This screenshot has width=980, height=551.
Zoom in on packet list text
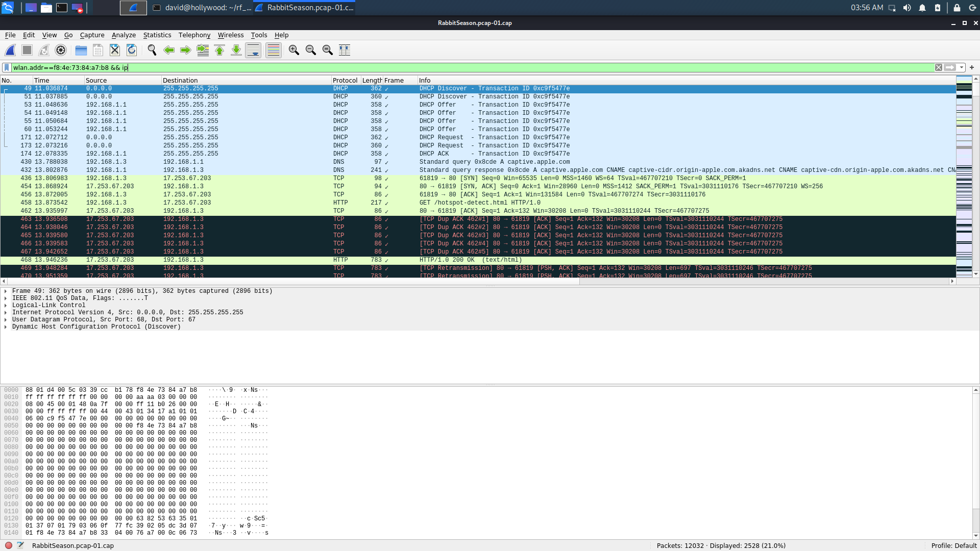pyautogui.click(x=293, y=50)
